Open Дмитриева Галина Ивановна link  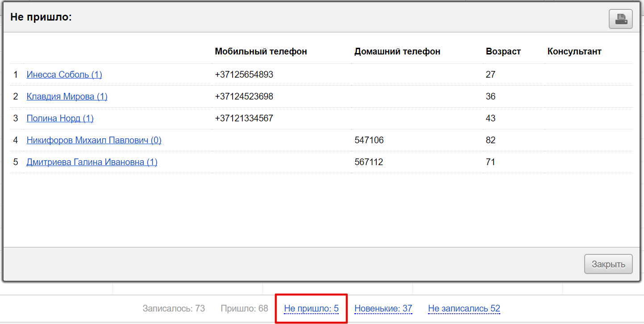pos(92,162)
